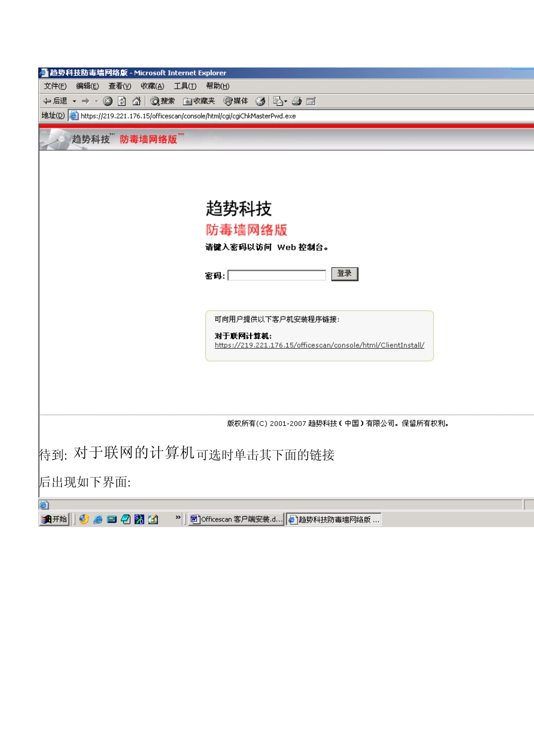This screenshot has width=534, height=756.
Task: Expand the Mail icon dropdown arrow
Action: [286, 101]
